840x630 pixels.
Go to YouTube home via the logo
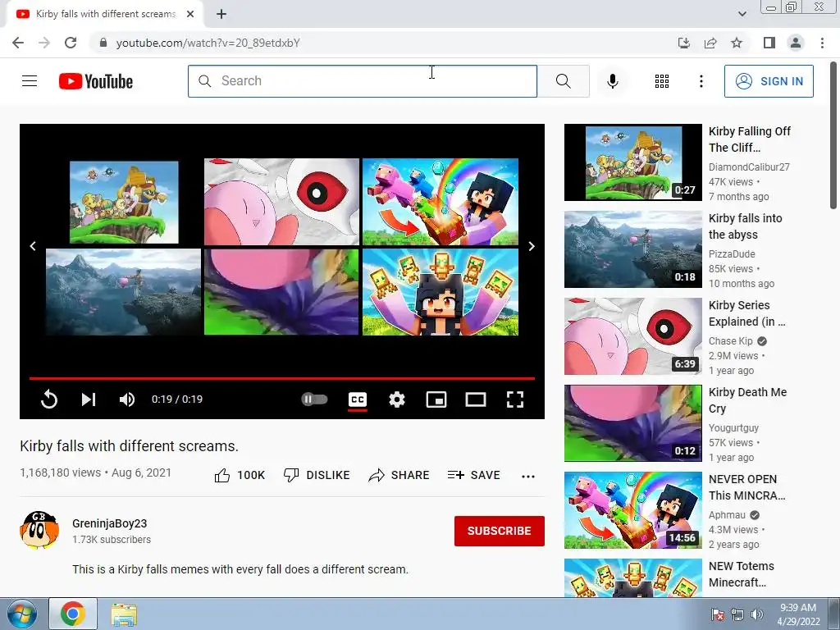point(96,81)
